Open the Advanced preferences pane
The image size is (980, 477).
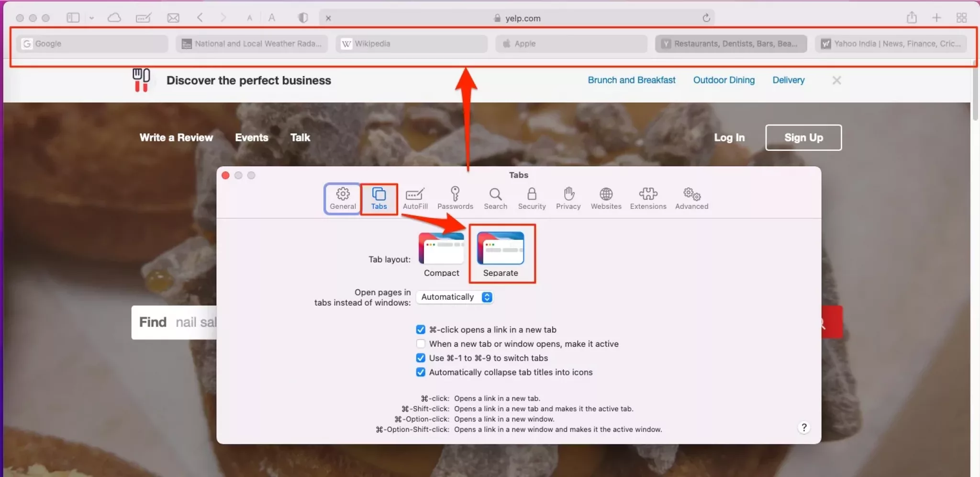[x=691, y=198]
